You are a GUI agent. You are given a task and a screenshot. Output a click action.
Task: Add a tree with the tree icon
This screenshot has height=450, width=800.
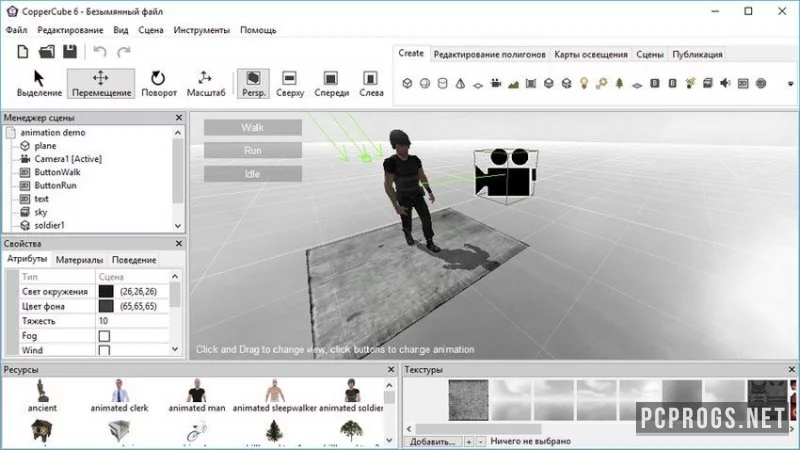(x=619, y=83)
